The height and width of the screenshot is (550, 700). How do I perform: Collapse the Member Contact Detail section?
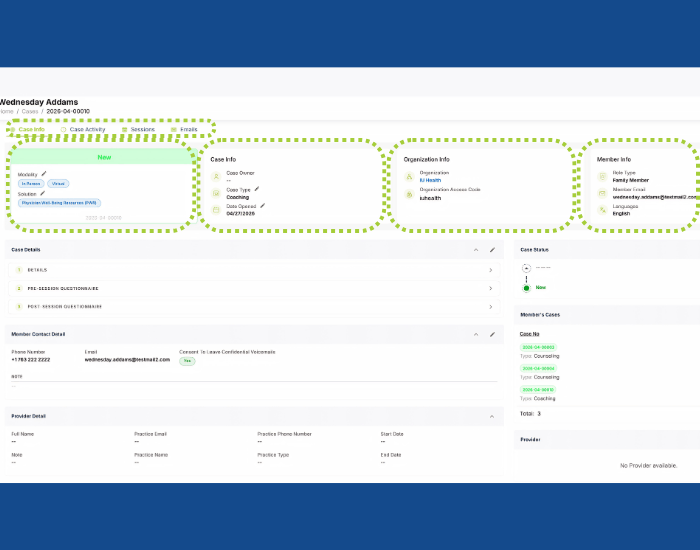coord(476,334)
